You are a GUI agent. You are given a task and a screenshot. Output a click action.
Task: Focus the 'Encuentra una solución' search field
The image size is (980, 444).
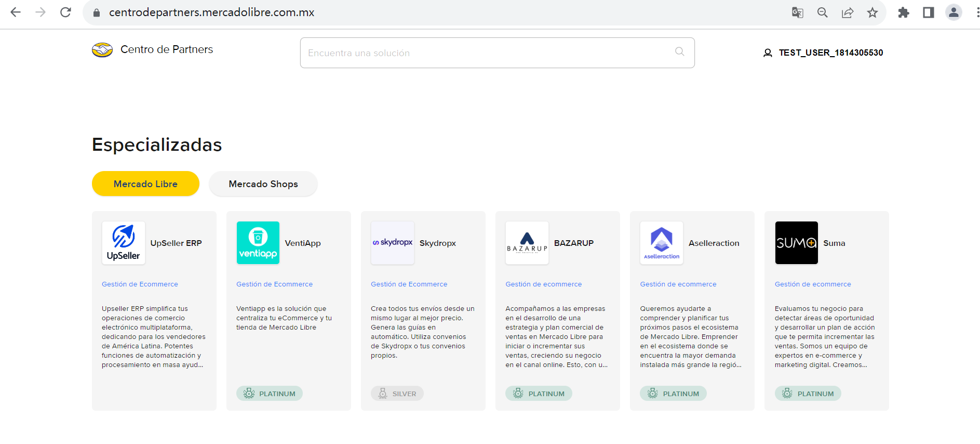coord(497,53)
